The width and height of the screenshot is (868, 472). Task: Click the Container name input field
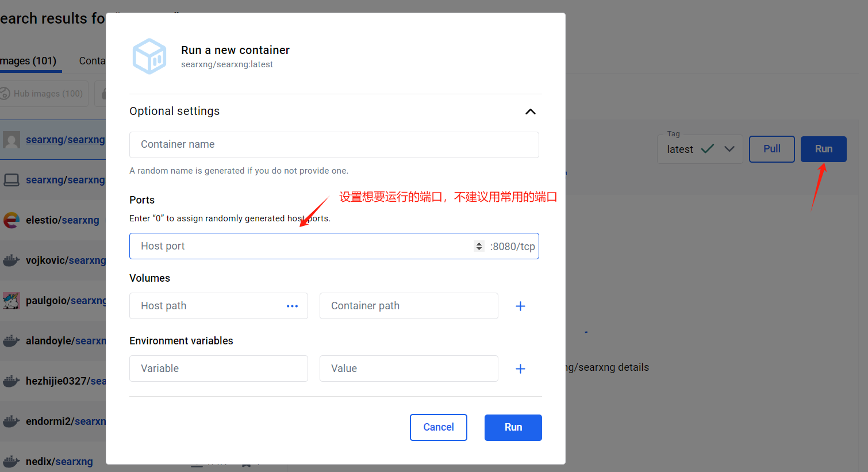(334, 145)
